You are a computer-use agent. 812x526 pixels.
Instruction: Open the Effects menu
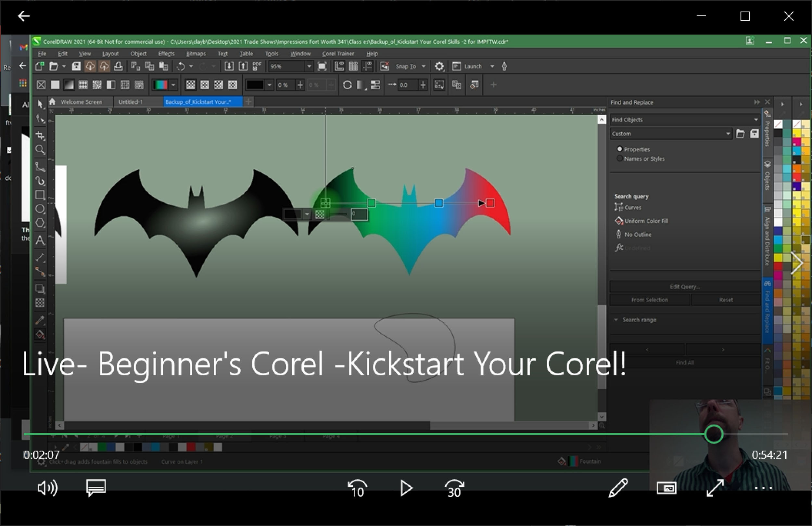pos(166,54)
